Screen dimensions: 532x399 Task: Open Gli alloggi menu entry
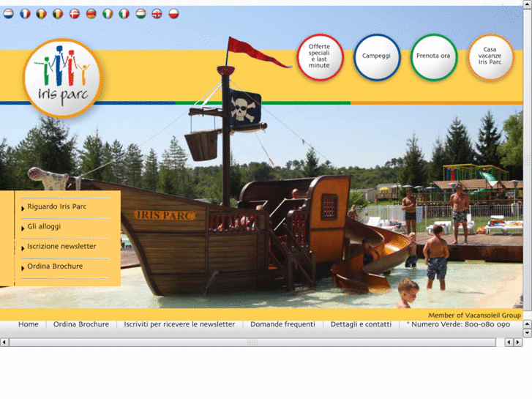pos(44,226)
